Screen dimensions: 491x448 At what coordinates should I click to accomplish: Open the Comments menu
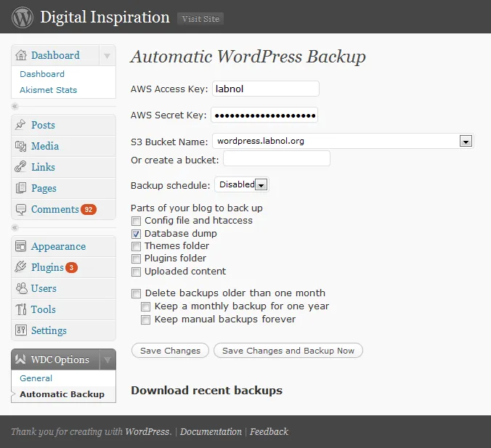tap(54, 209)
